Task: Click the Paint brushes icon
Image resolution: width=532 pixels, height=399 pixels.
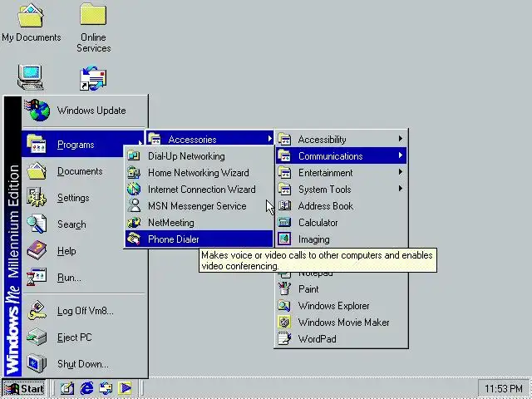Action: 284,288
